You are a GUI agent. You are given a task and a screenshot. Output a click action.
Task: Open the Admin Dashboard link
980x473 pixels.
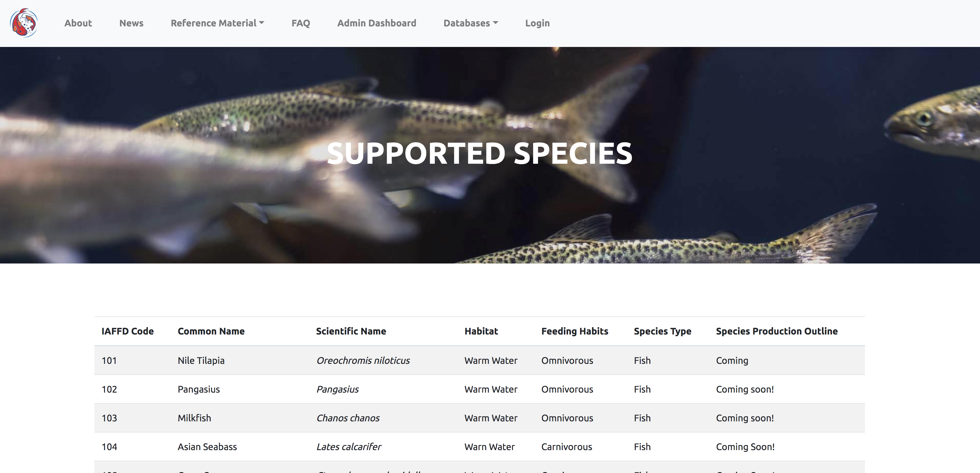(x=377, y=23)
